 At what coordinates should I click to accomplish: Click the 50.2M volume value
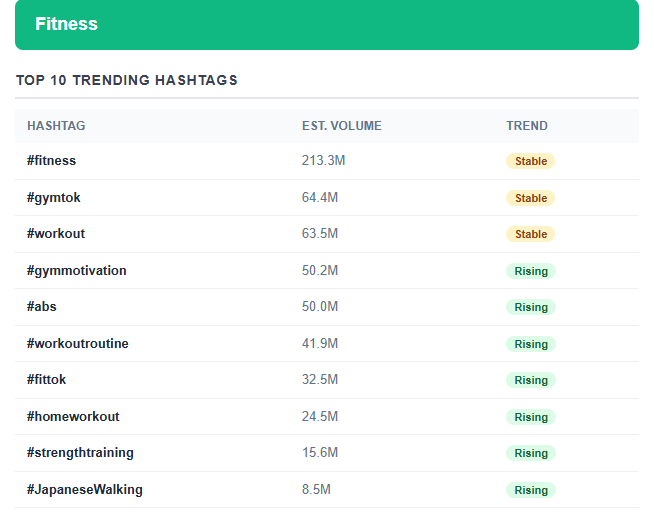click(x=320, y=271)
